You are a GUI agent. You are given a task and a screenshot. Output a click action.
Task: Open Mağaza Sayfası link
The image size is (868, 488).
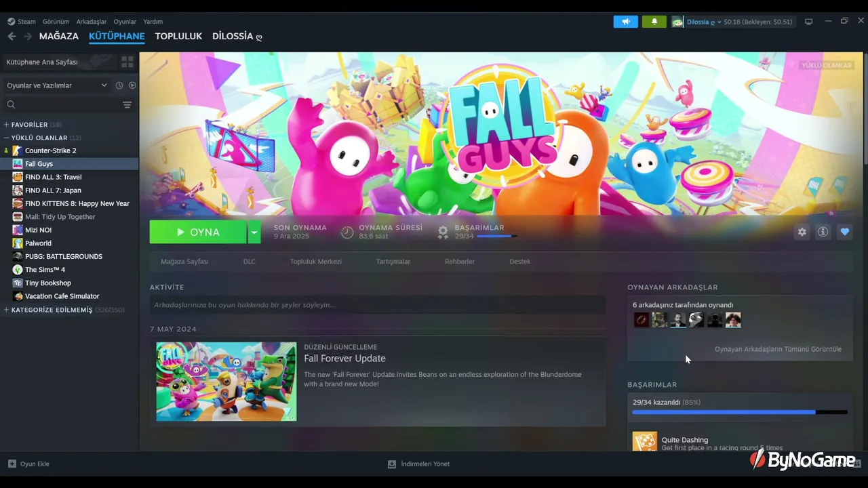184,262
